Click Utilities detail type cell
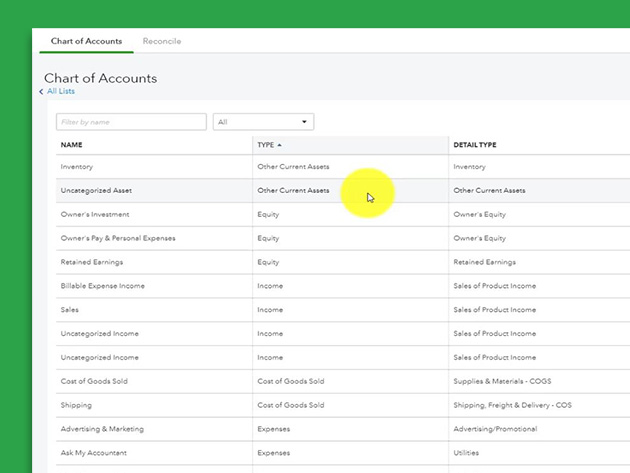The height and width of the screenshot is (473, 630). pos(466,453)
